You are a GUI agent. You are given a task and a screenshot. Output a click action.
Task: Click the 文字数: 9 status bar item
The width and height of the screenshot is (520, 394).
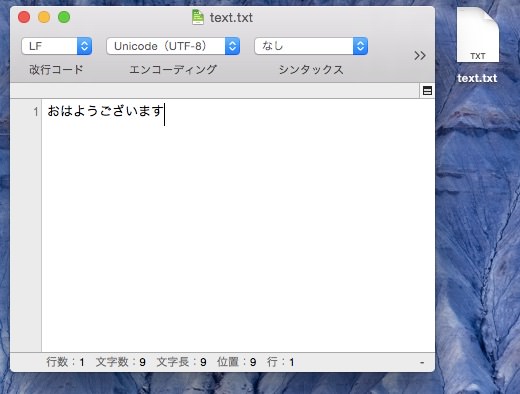(x=121, y=362)
